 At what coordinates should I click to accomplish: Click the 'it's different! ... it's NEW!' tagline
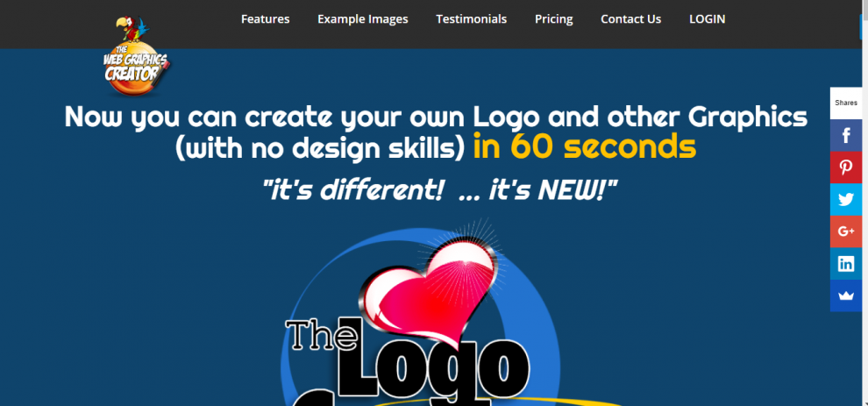[440, 191]
